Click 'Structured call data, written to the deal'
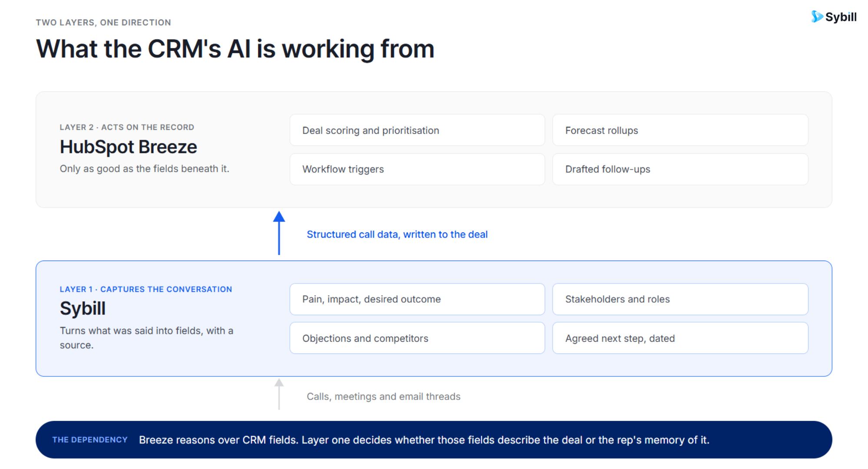Image resolution: width=868 pixels, height=469 pixels. point(397,234)
